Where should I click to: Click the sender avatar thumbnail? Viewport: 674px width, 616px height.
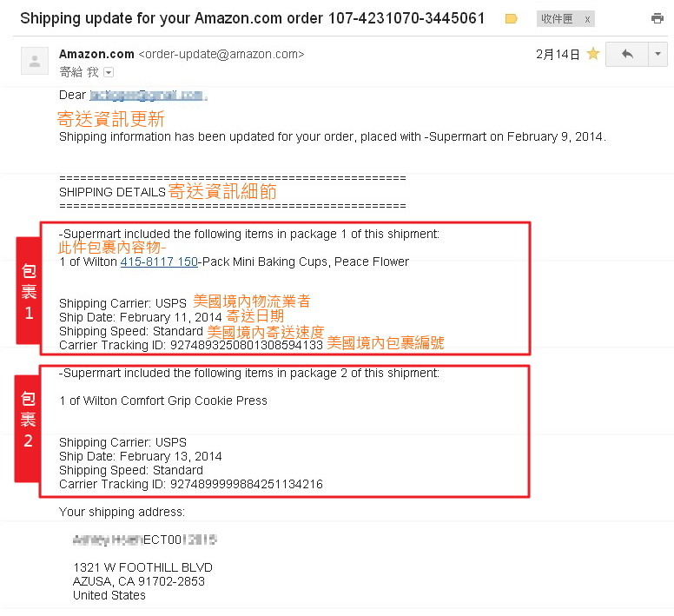(35, 61)
